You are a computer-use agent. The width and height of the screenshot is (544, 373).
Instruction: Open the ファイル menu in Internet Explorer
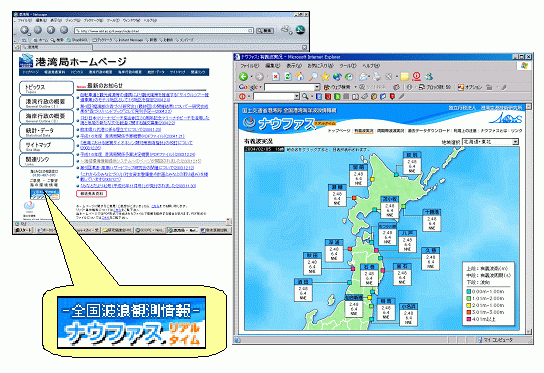coord(250,66)
